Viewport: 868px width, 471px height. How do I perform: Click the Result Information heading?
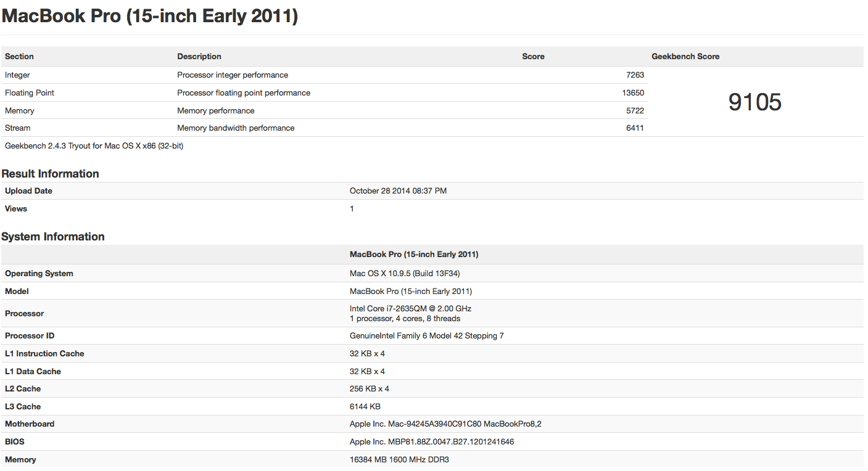pyautogui.click(x=51, y=173)
